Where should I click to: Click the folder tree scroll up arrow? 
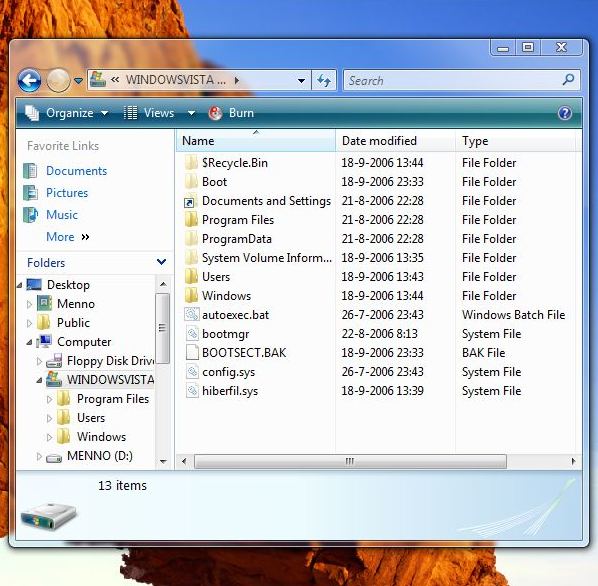pos(163,284)
